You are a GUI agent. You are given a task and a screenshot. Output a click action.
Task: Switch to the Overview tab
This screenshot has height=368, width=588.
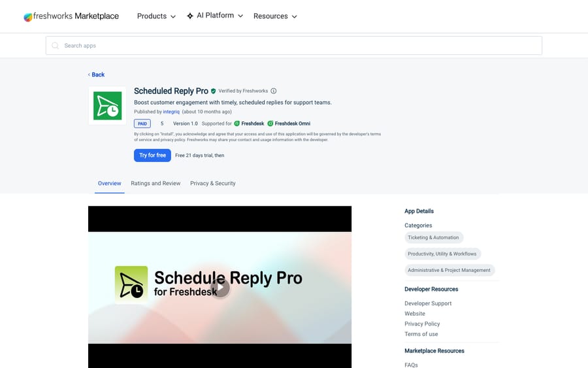click(x=110, y=184)
